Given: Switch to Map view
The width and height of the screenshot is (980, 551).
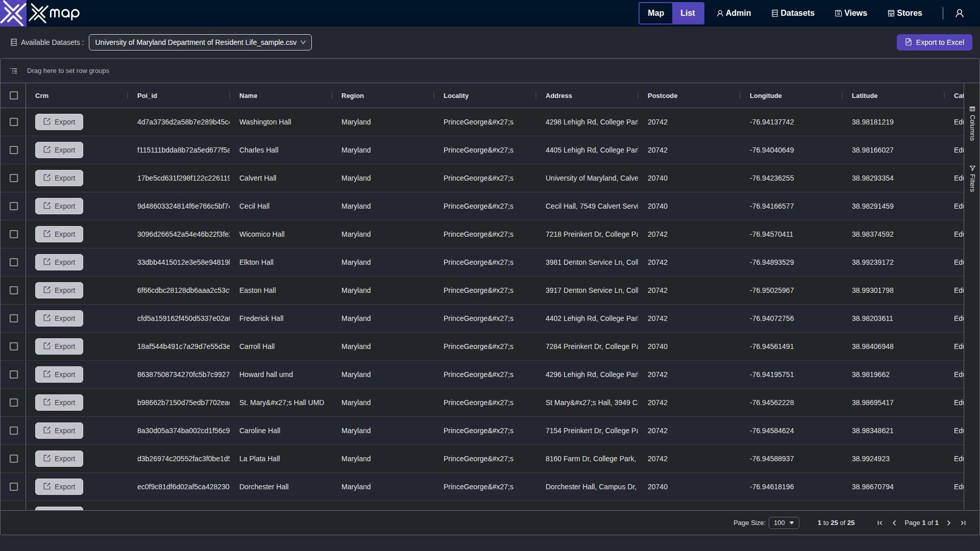Looking at the screenshot, I should click(x=656, y=13).
